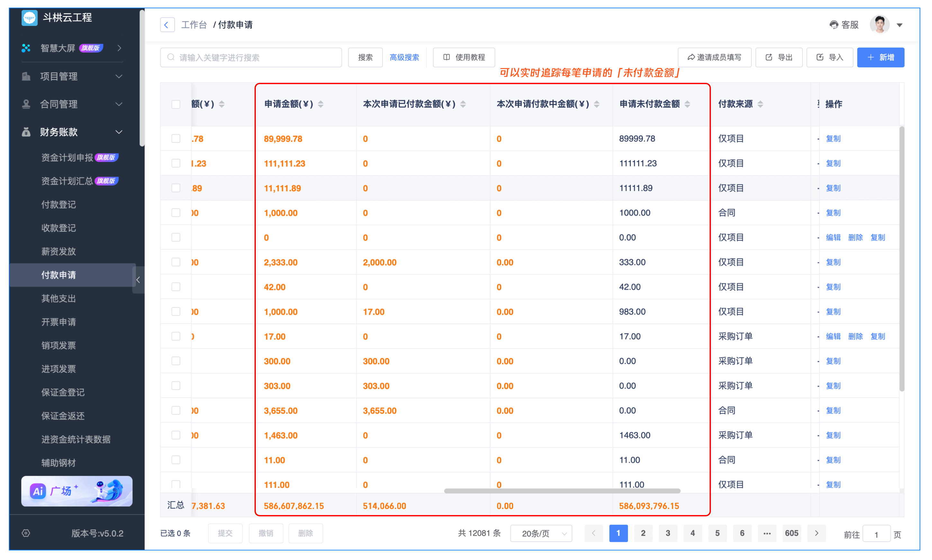Click the sort icon on 申请未付款金额 column
The height and width of the screenshot is (560, 932).
tap(687, 104)
